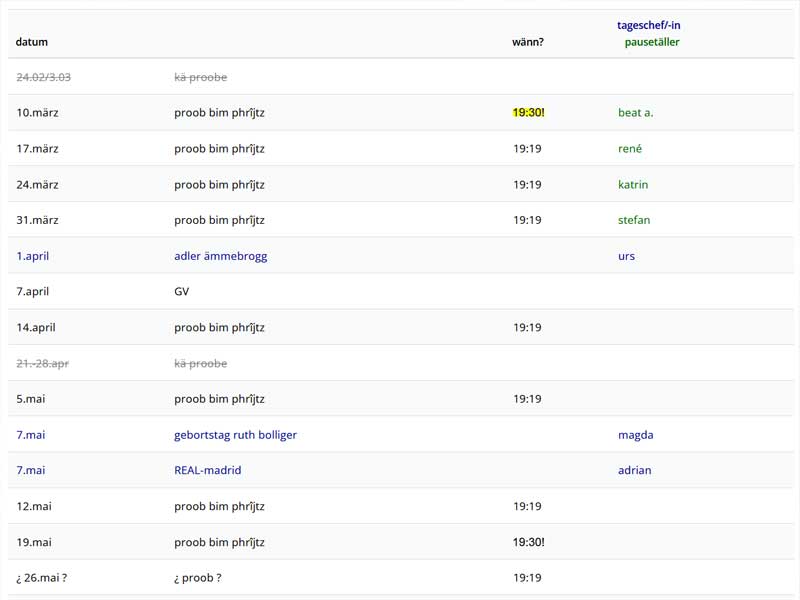Click the "wänn?" column header

coord(528,42)
